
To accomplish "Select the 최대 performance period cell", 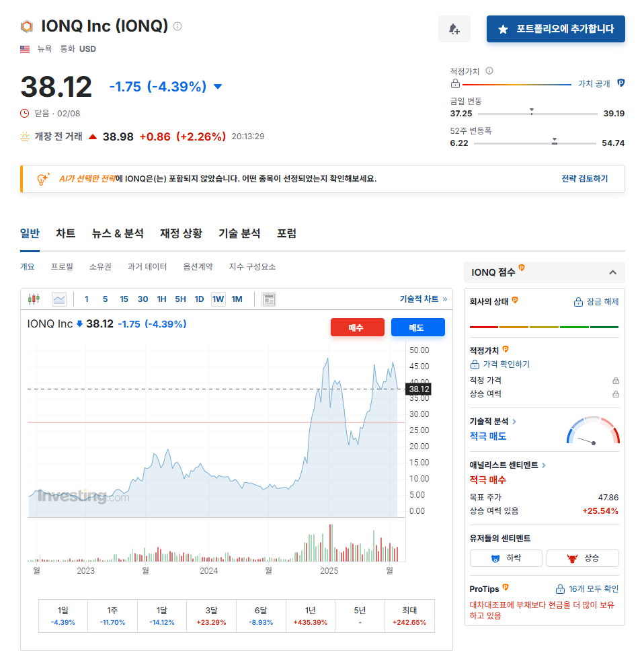I will pos(409,616).
